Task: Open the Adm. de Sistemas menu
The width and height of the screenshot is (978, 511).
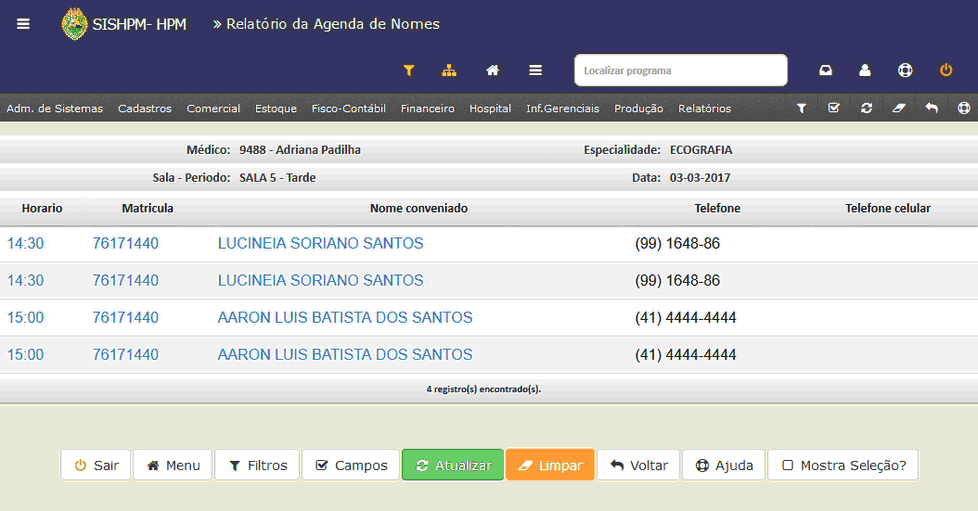Action: pyautogui.click(x=54, y=109)
